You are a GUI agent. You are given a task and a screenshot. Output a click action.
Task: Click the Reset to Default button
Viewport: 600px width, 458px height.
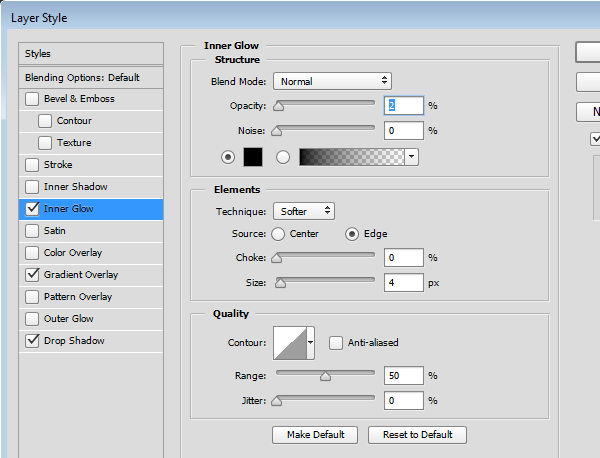coord(417,434)
